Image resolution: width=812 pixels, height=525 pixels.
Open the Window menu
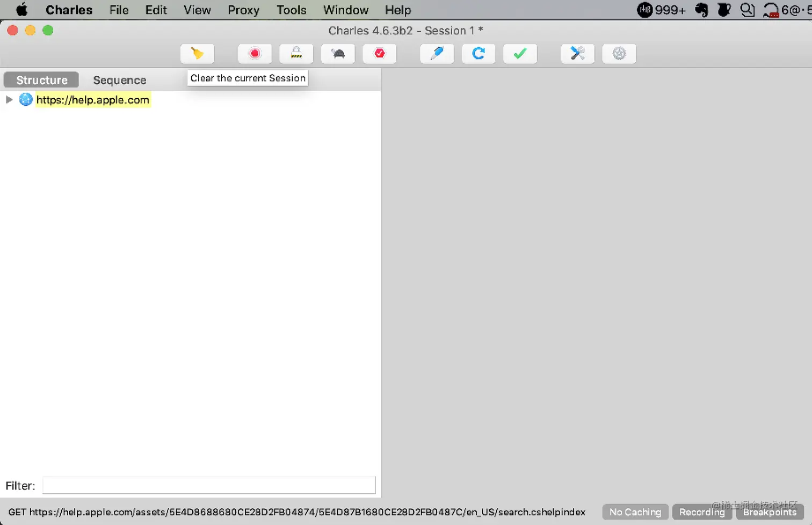(x=346, y=10)
